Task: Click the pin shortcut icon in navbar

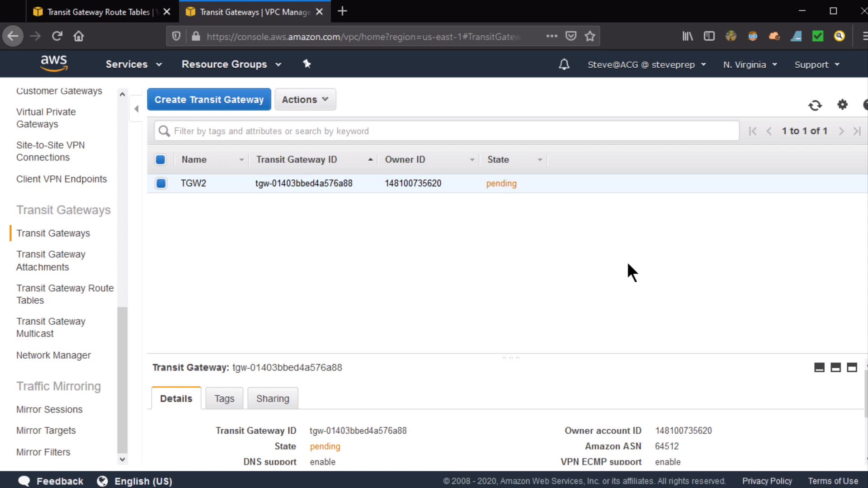Action: pyautogui.click(x=307, y=64)
